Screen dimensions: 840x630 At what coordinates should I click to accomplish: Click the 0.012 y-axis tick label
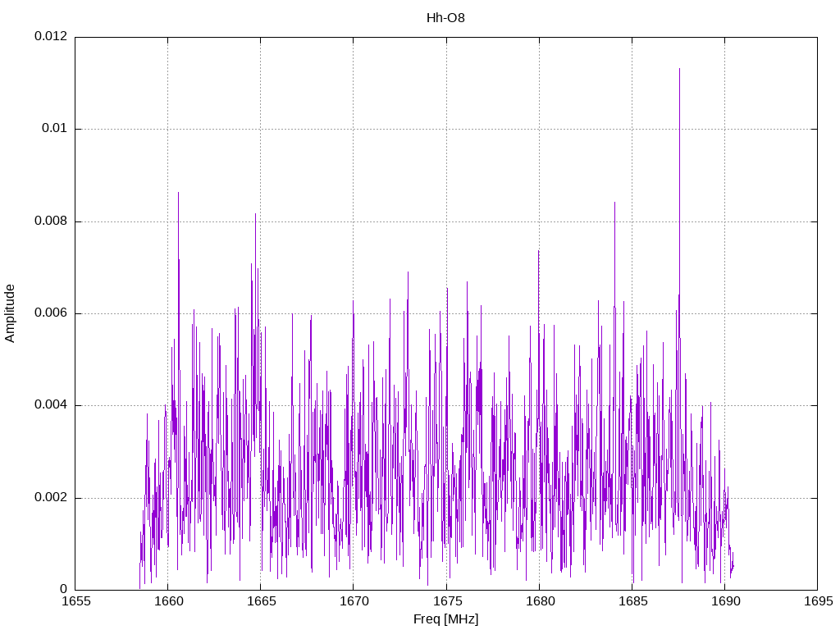pos(51,36)
